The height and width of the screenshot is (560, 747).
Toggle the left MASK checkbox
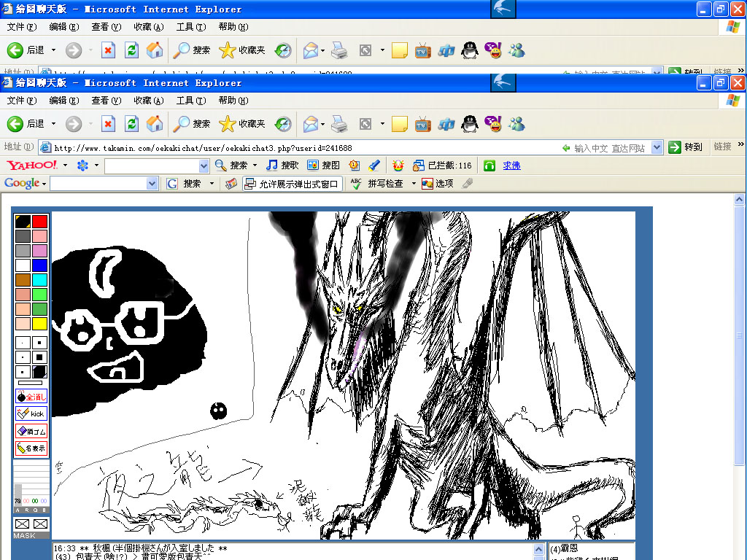[x=23, y=524]
